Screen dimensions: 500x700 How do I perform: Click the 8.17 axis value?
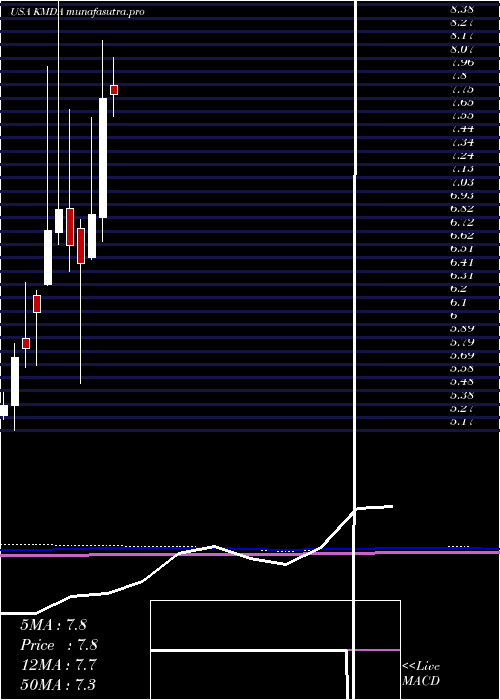tap(462, 36)
